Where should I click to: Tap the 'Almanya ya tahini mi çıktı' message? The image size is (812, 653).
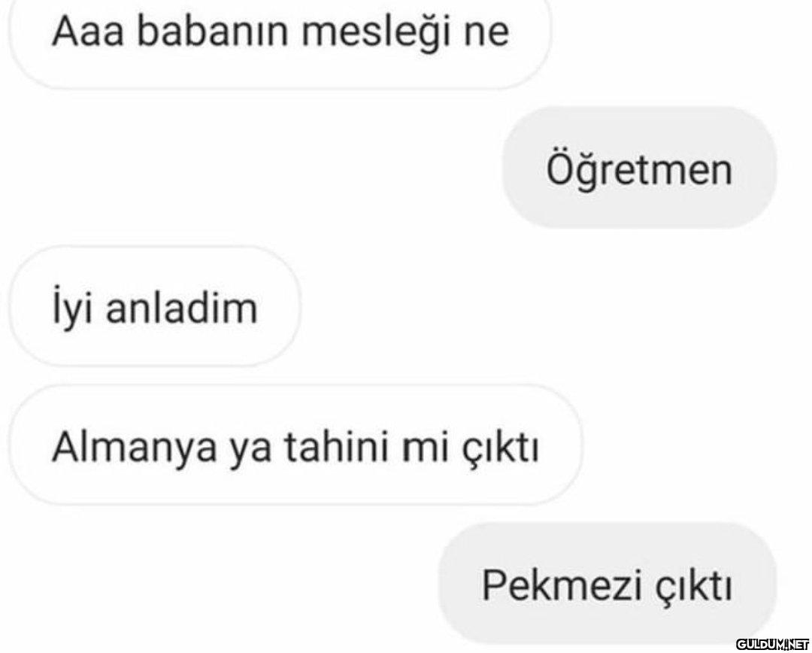295,445
